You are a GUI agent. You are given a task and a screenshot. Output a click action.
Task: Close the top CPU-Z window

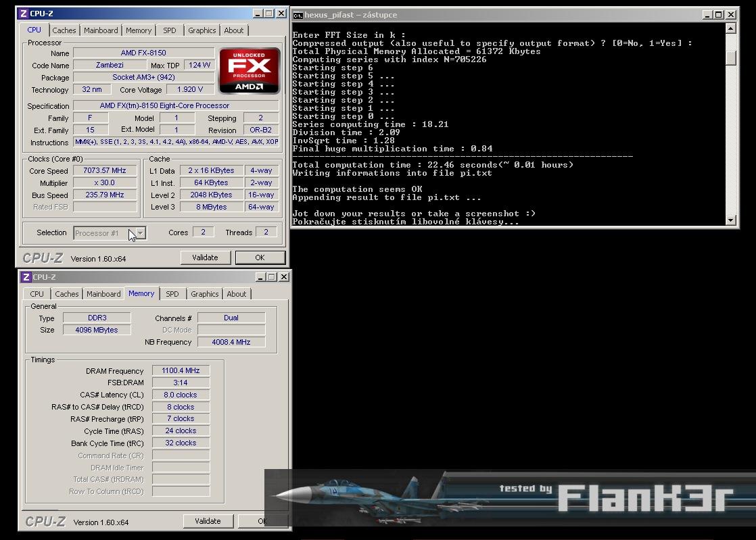[x=281, y=14]
